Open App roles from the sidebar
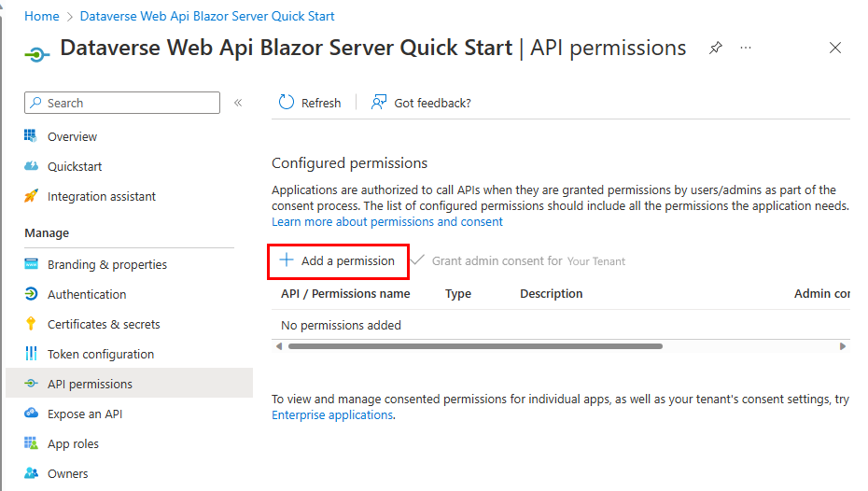This screenshot has height=491, width=868. click(73, 443)
